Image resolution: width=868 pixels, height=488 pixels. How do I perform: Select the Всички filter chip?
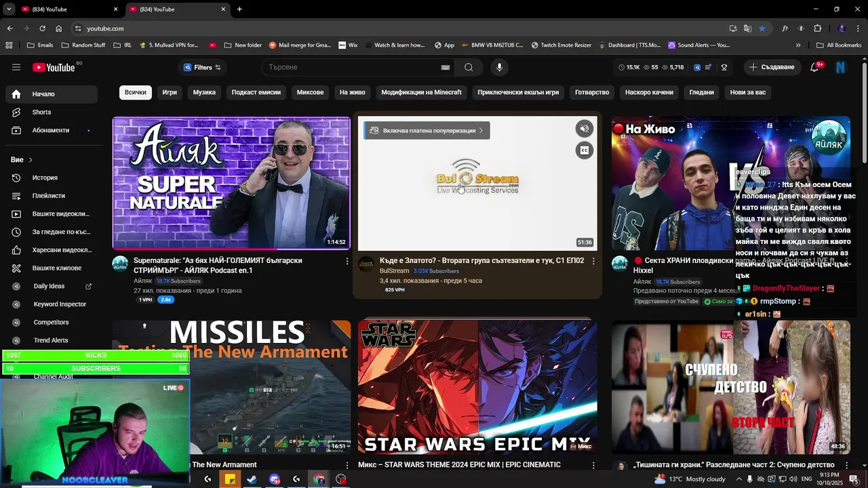point(135,92)
